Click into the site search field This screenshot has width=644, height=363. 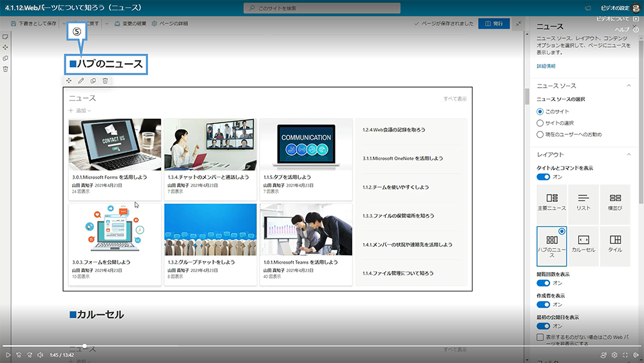(x=322, y=8)
